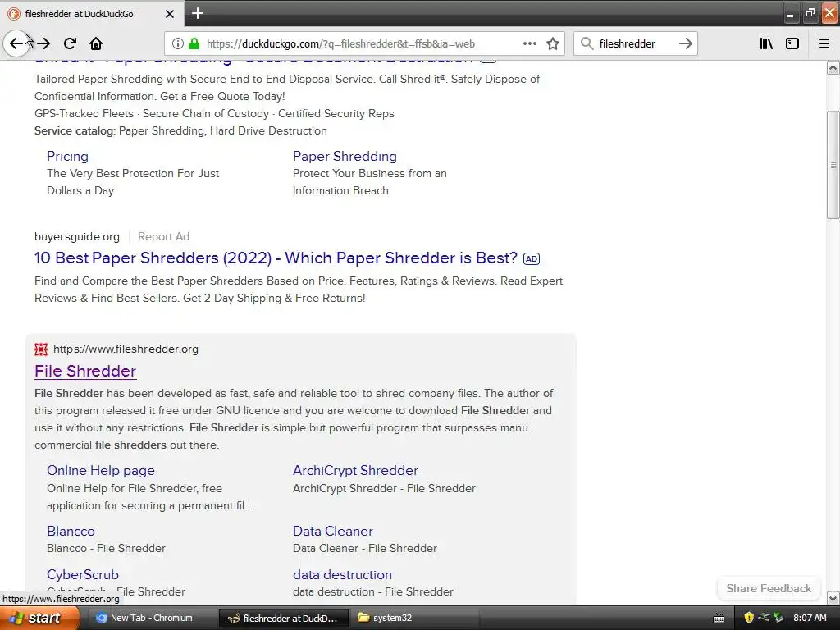Open a new tab with plus button
Screen dimensions: 840x630
198,13
